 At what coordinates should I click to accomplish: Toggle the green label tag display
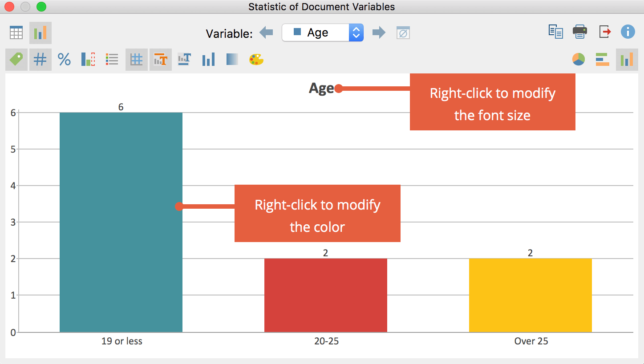pos(16,60)
